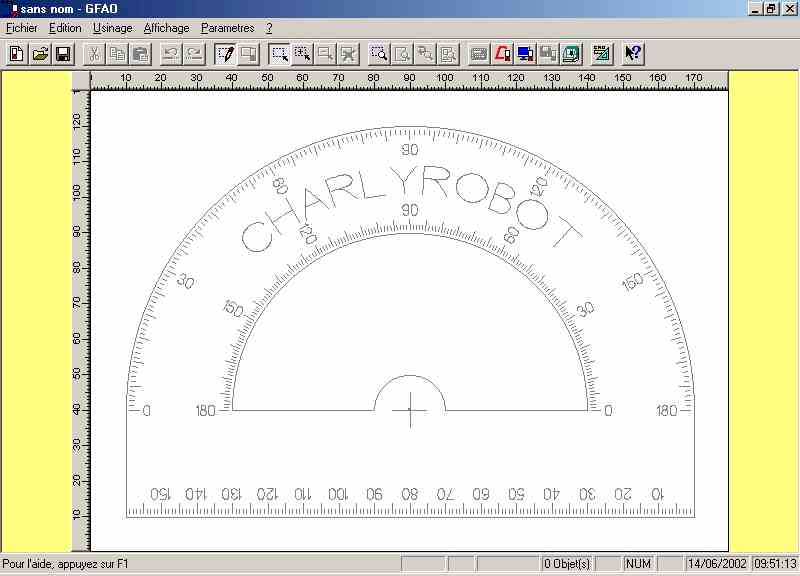Click the remove-from-selection tool with minus sign
This screenshot has width=800, height=576.
point(326,54)
